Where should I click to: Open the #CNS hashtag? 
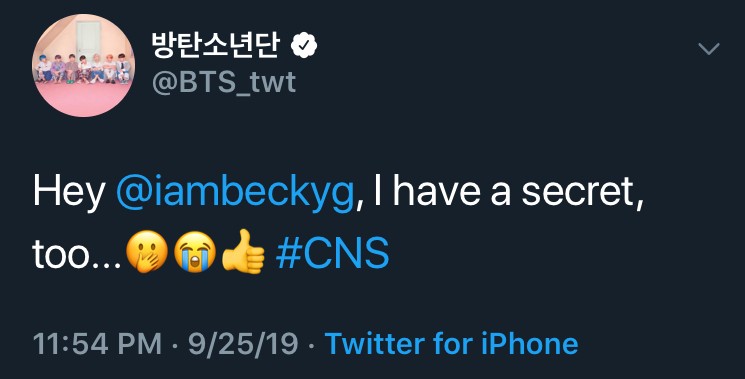[x=332, y=254]
